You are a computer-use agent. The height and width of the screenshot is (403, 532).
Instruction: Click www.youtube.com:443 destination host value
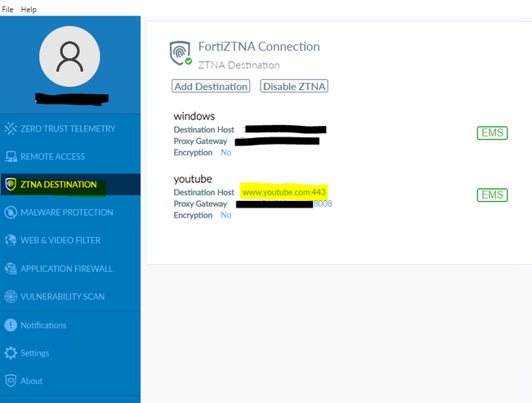pyautogui.click(x=284, y=192)
